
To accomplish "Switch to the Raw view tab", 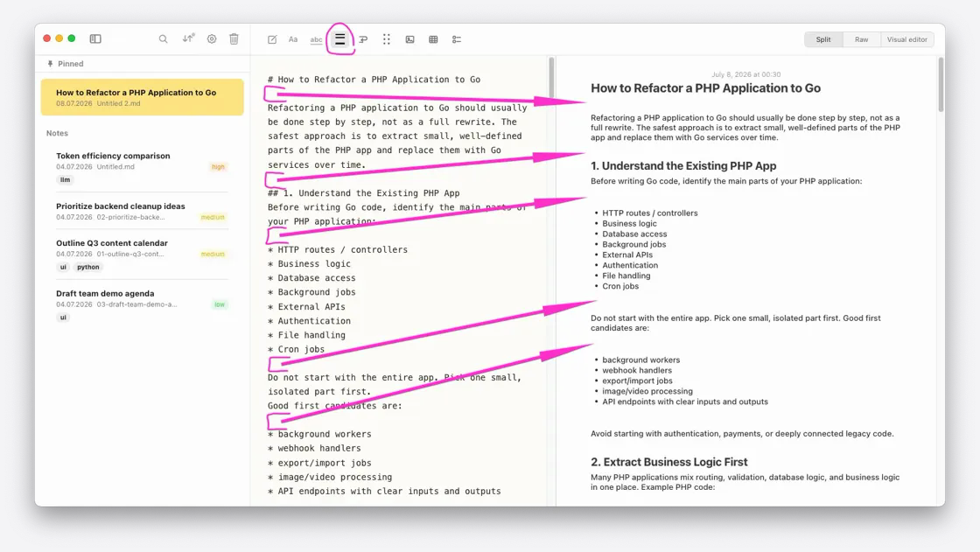I will click(861, 39).
